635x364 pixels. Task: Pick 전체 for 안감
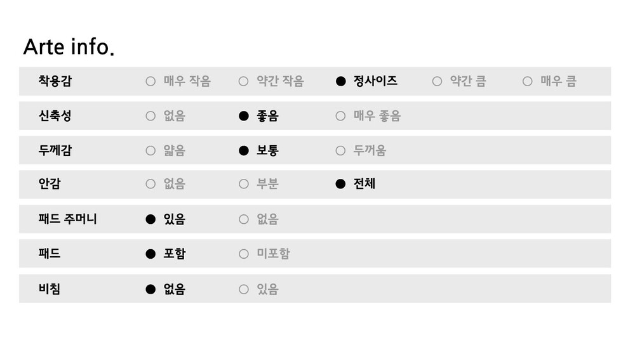click(341, 184)
